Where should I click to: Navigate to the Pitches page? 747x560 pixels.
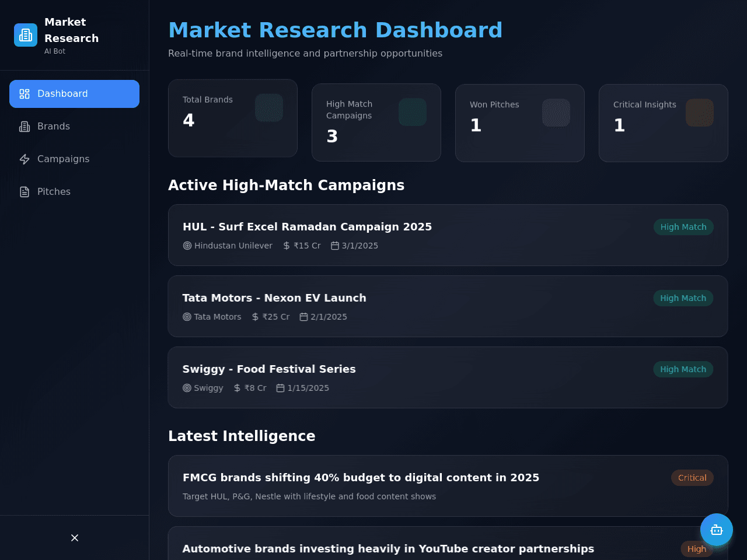tap(74, 192)
